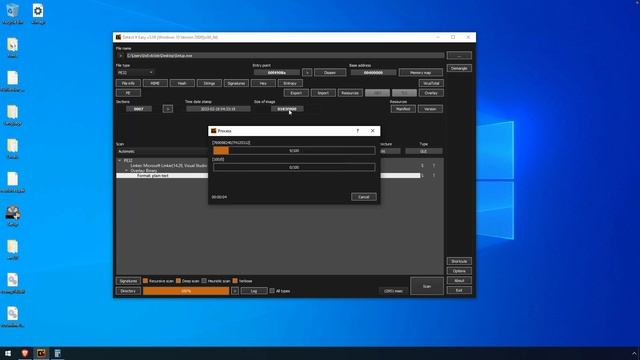Open the Log button
This screenshot has height=360, width=640.
click(x=254, y=291)
